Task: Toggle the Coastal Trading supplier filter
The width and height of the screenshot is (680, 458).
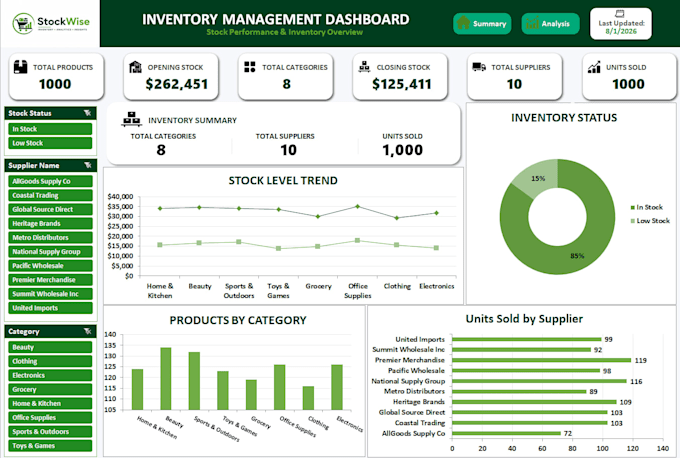Action: pos(50,195)
